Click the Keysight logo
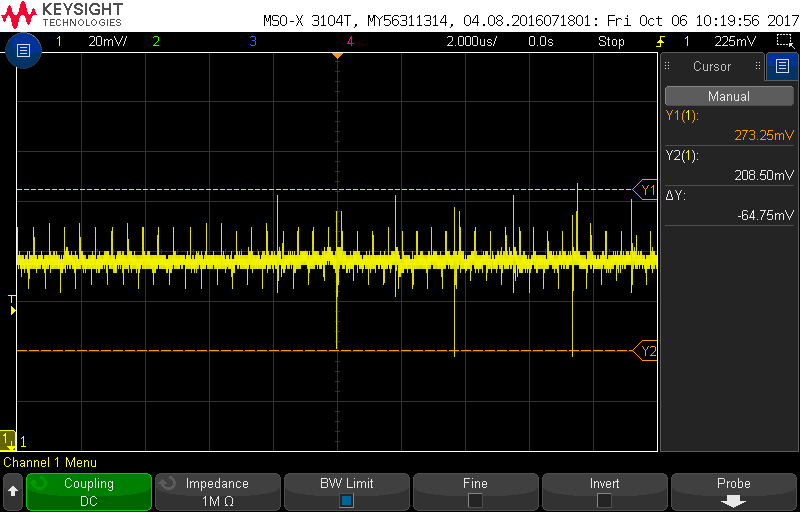 click(x=62, y=14)
